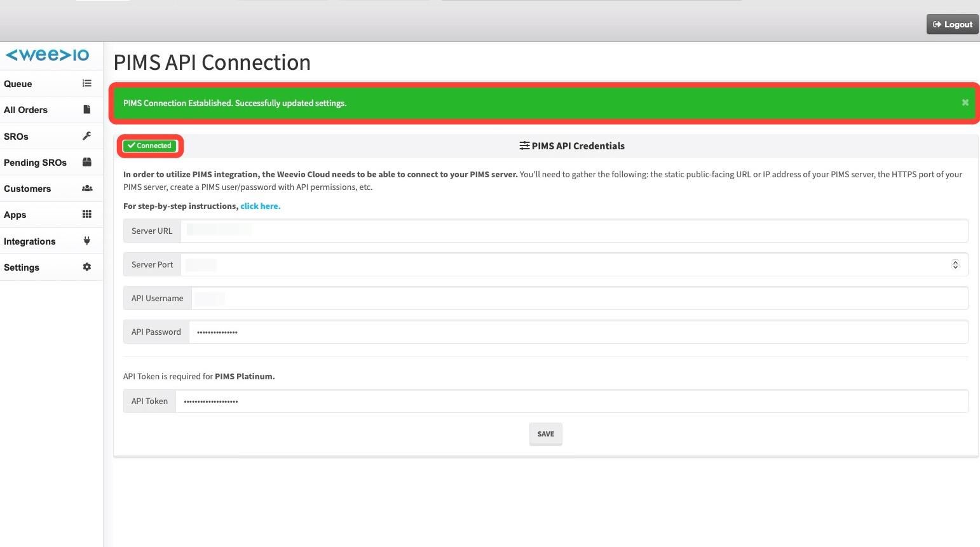Image resolution: width=980 pixels, height=547 pixels.
Task: Click the Queue list icon
Action: pos(87,83)
